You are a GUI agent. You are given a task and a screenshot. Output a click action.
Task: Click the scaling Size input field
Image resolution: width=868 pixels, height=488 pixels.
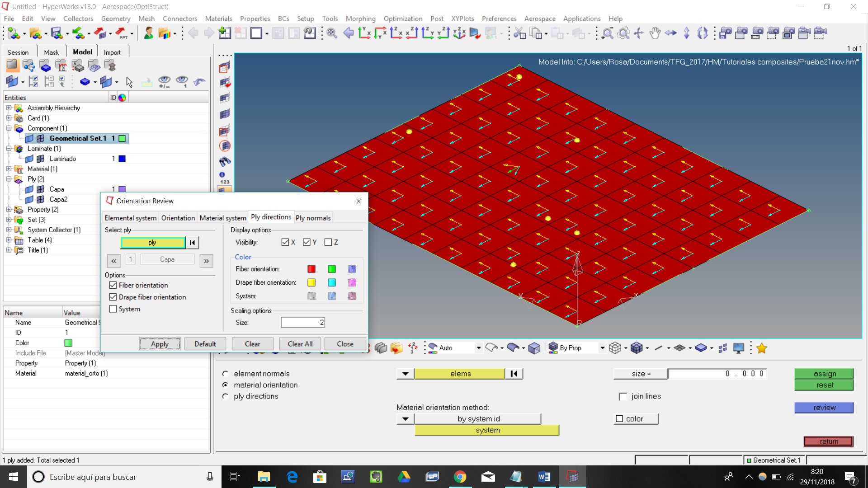click(302, 322)
